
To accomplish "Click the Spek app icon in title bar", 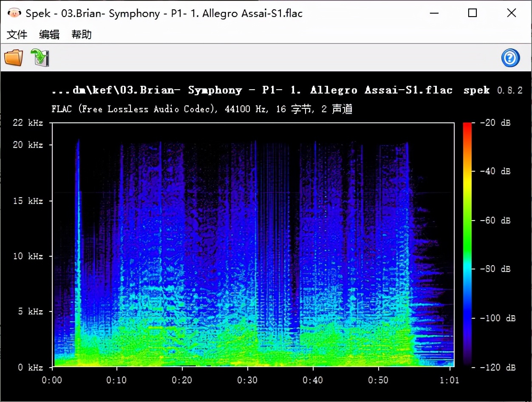I will coord(14,13).
